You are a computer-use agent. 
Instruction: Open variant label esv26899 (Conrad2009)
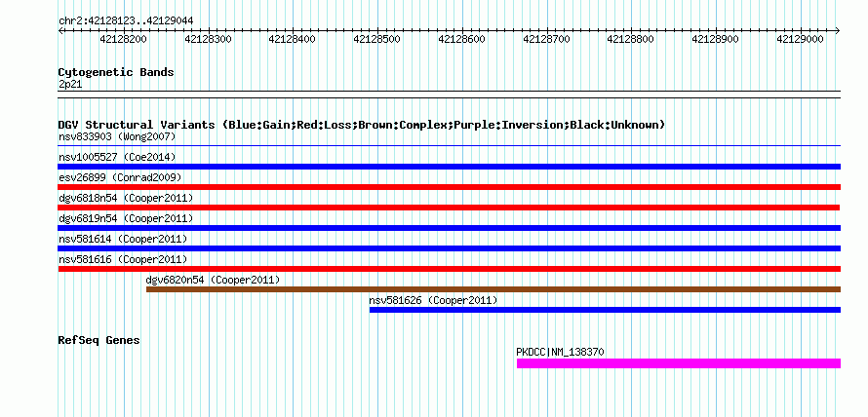click(x=120, y=177)
